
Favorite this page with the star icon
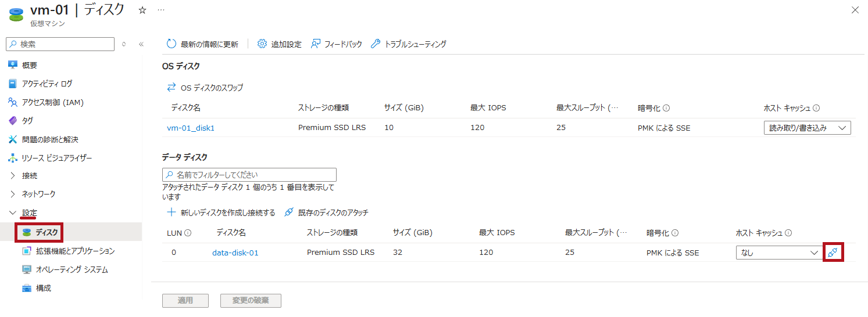pos(142,10)
